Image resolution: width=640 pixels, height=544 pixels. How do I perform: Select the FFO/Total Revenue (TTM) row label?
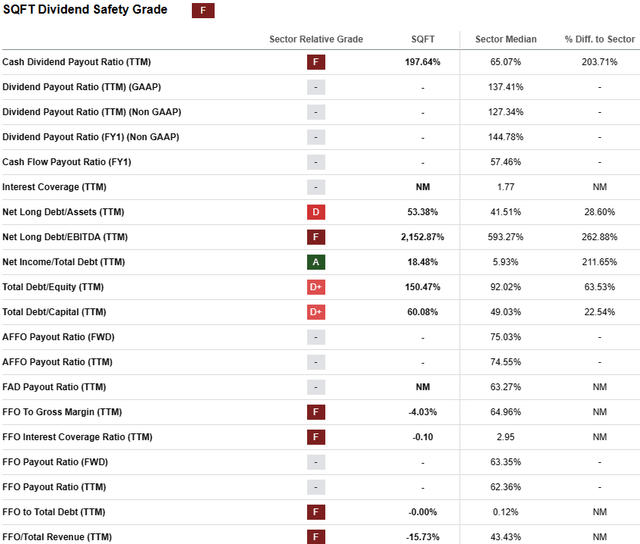tap(57, 537)
